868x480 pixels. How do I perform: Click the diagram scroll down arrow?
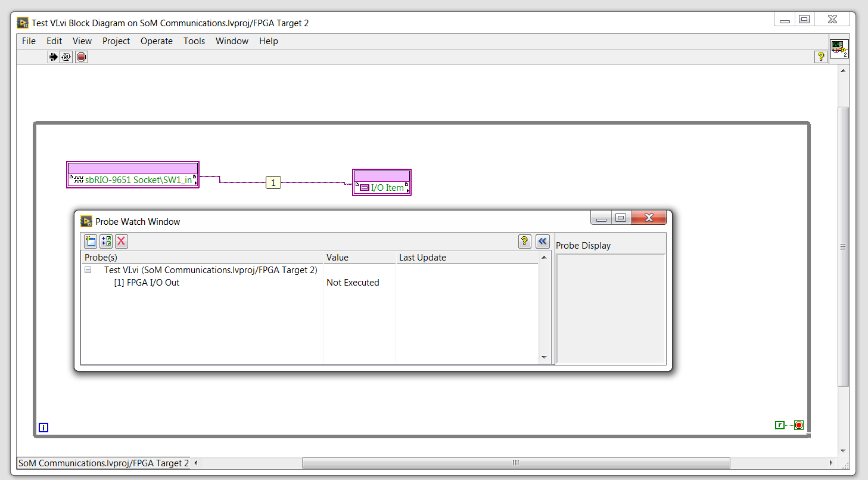coord(843,451)
